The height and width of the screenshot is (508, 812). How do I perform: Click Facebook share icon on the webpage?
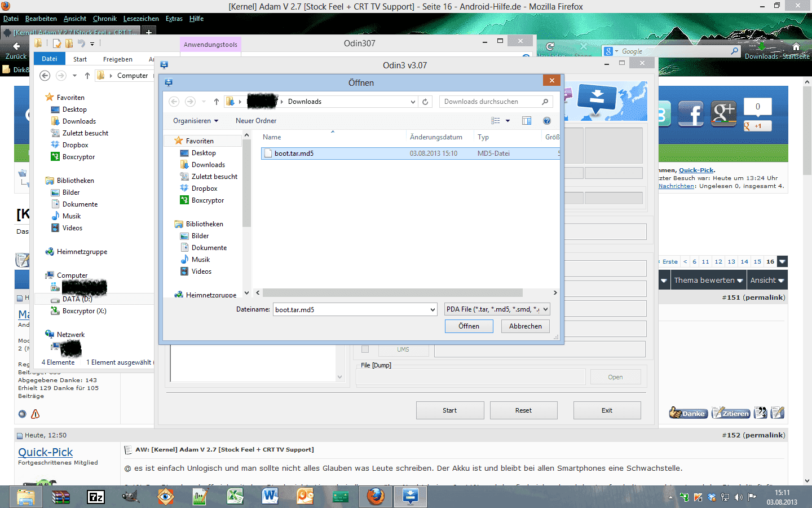pos(691,113)
